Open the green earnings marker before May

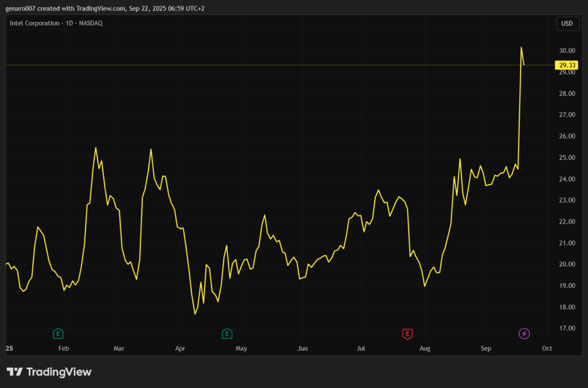227,333
